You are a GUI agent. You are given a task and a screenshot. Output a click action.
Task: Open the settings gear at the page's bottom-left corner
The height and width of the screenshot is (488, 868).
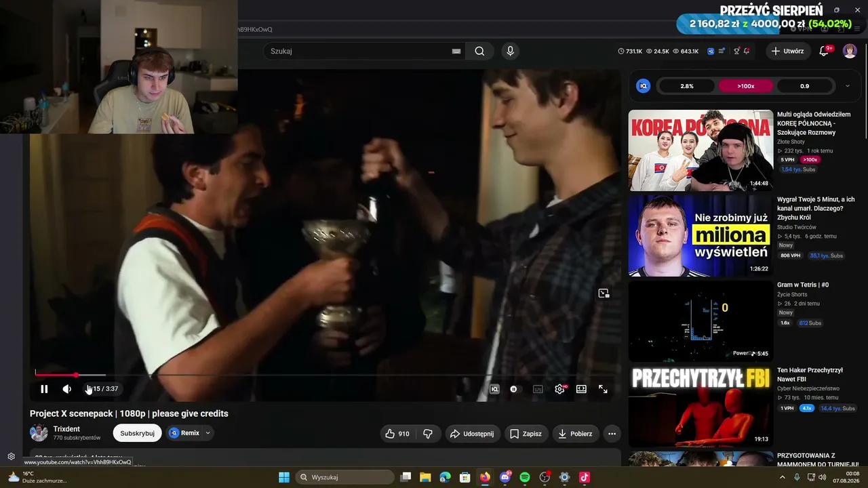tap(11, 457)
